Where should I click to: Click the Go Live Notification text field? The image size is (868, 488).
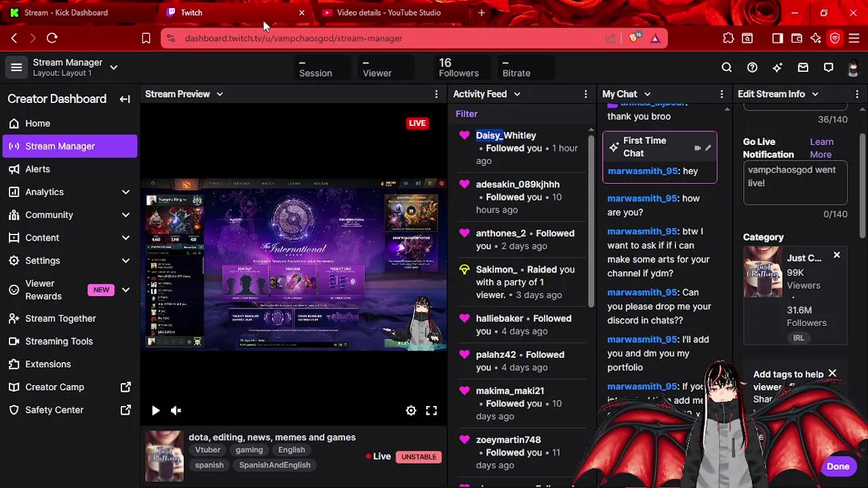click(x=795, y=182)
